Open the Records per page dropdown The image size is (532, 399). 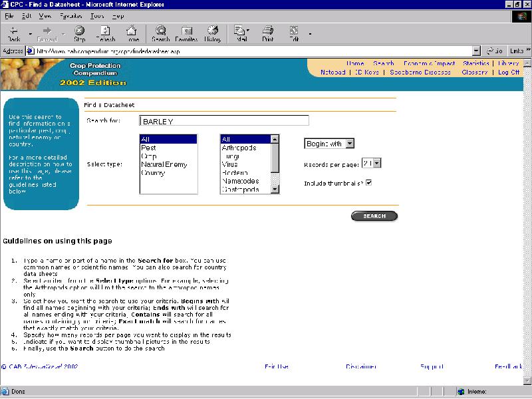pyautogui.click(x=371, y=163)
